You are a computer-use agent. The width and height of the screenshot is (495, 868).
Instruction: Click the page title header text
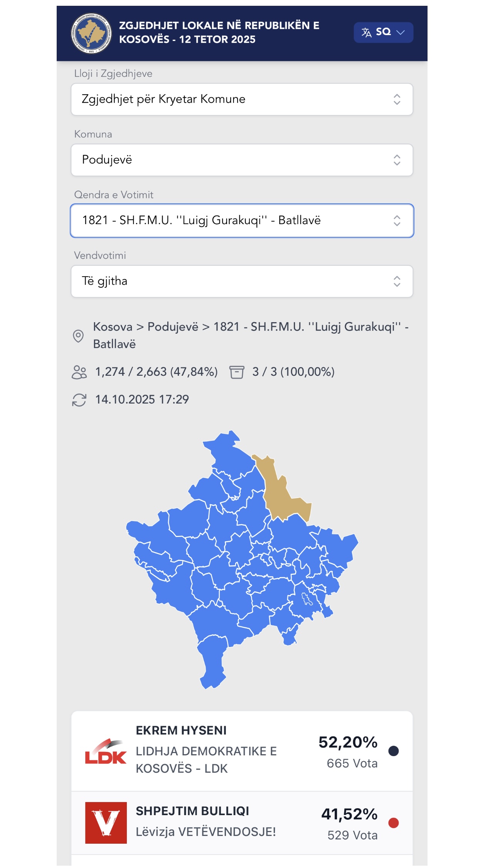(x=219, y=32)
